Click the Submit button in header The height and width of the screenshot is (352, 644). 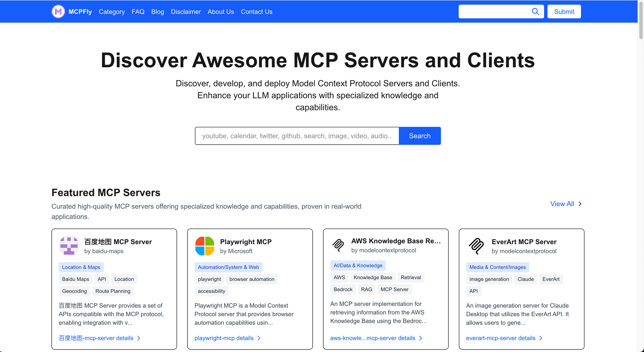point(564,12)
